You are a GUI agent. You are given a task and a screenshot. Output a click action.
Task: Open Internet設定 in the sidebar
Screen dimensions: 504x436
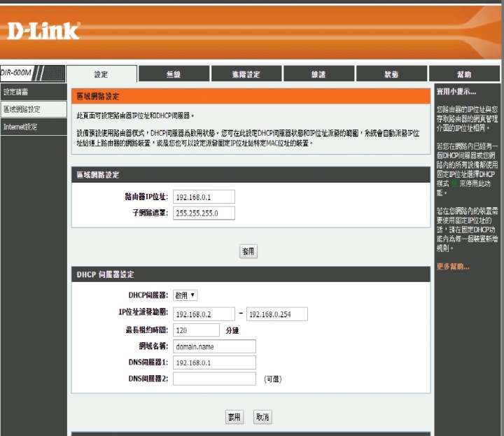click(34, 127)
